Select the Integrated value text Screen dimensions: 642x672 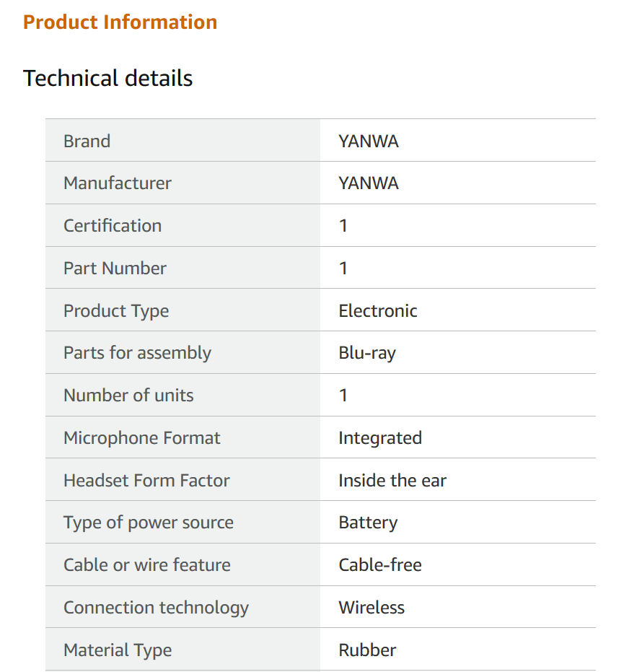380,437
